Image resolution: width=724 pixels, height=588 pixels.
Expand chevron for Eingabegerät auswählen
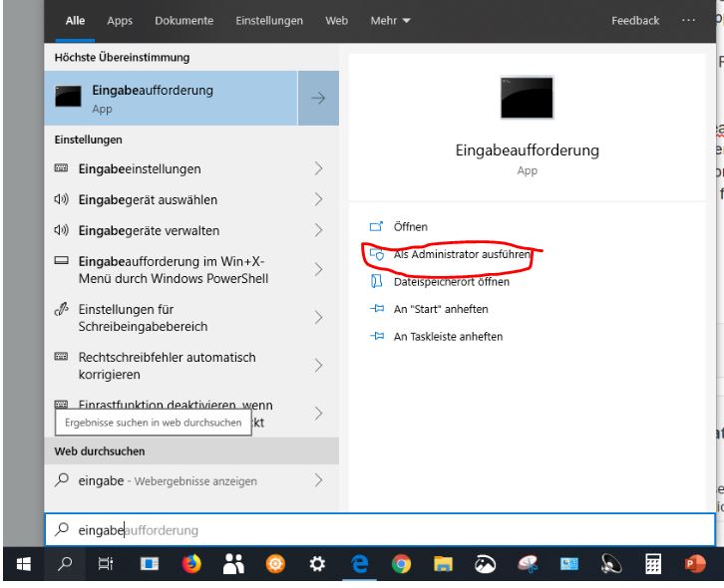click(x=318, y=199)
